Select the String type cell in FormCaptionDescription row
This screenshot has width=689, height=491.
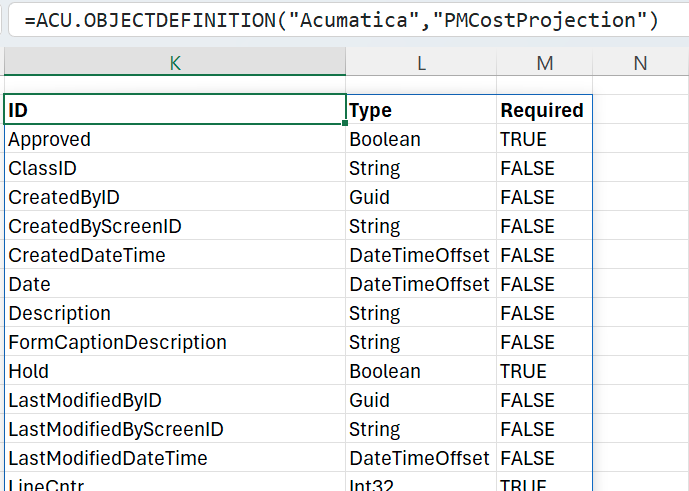(421, 342)
